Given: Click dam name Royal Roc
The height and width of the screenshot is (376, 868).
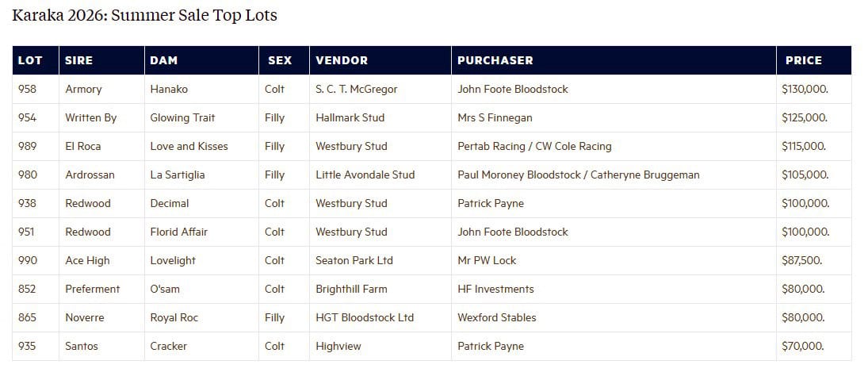Looking at the screenshot, I should point(174,318).
